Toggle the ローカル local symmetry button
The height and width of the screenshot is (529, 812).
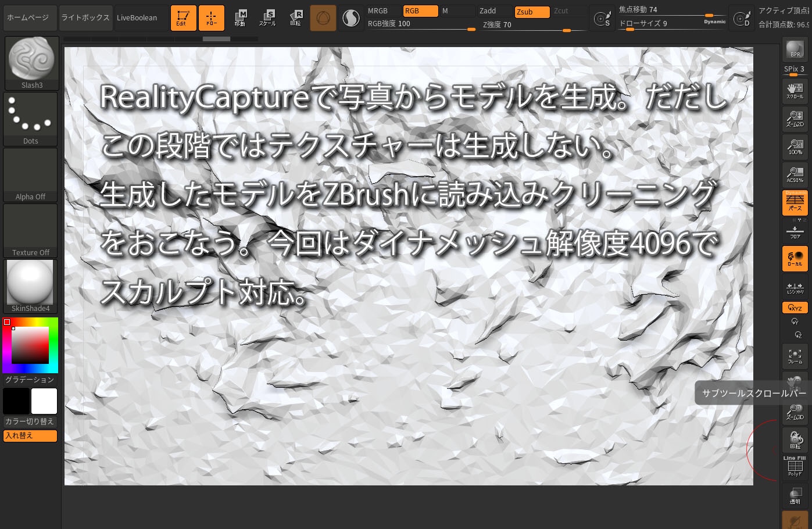click(795, 259)
